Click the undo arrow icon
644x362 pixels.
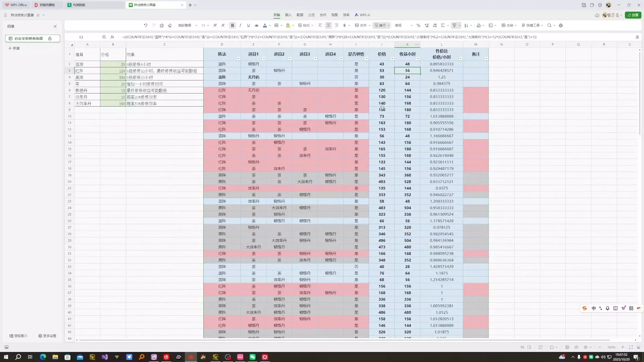[x=146, y=25]
